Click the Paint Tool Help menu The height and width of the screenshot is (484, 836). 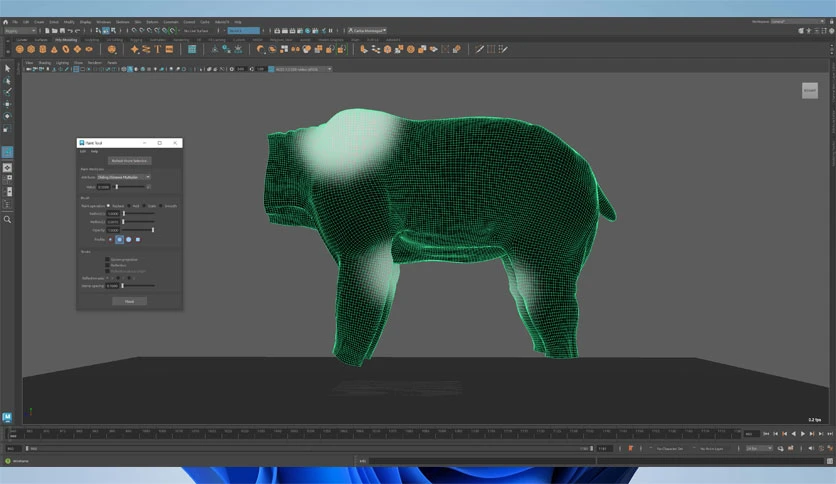[94, 151]
